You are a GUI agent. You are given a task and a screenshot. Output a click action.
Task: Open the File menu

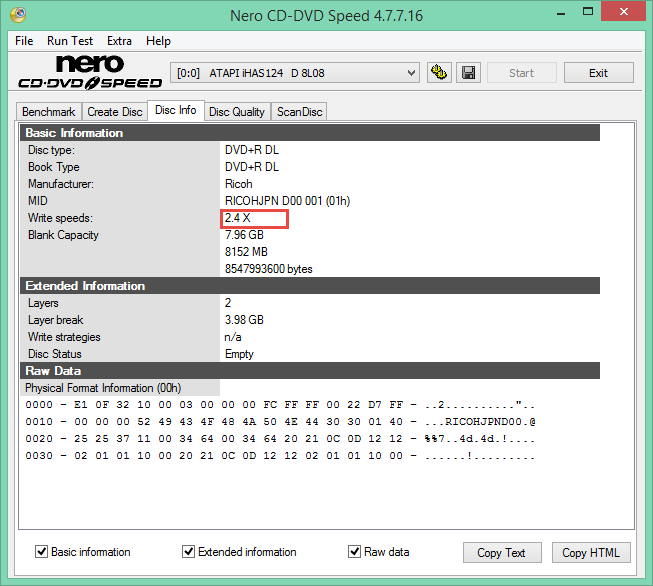click(24, 41)
